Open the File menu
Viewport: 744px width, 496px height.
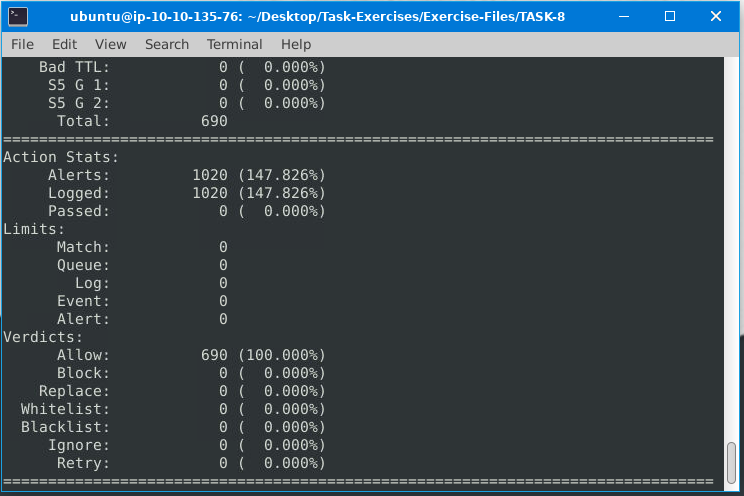[22, 44]
